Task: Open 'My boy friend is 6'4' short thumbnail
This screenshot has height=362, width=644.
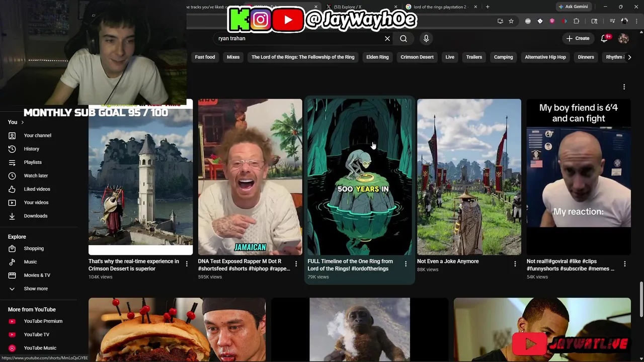Action: coord(579,176)
